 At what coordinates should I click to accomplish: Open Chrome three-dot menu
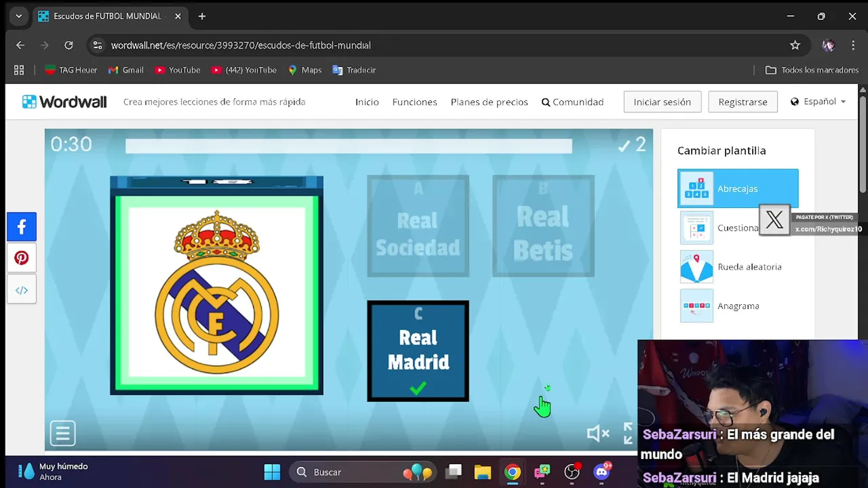[853, 45]
